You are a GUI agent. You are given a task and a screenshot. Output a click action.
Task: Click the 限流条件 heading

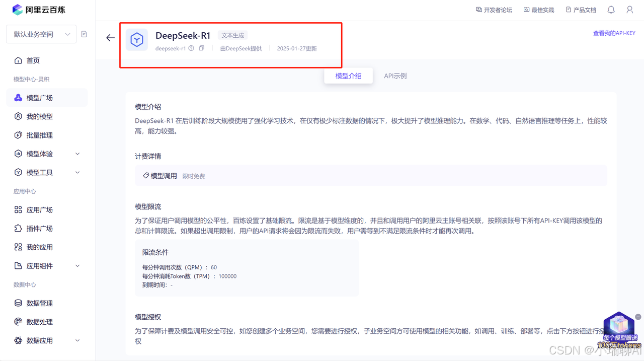(155, 252)
